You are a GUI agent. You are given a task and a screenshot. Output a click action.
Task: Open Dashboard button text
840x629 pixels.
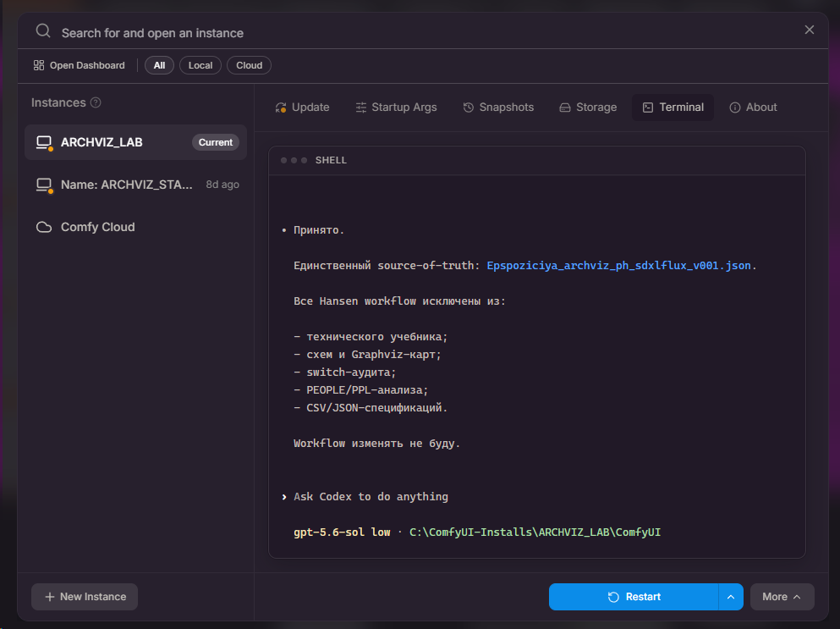(x=87, y=65)
